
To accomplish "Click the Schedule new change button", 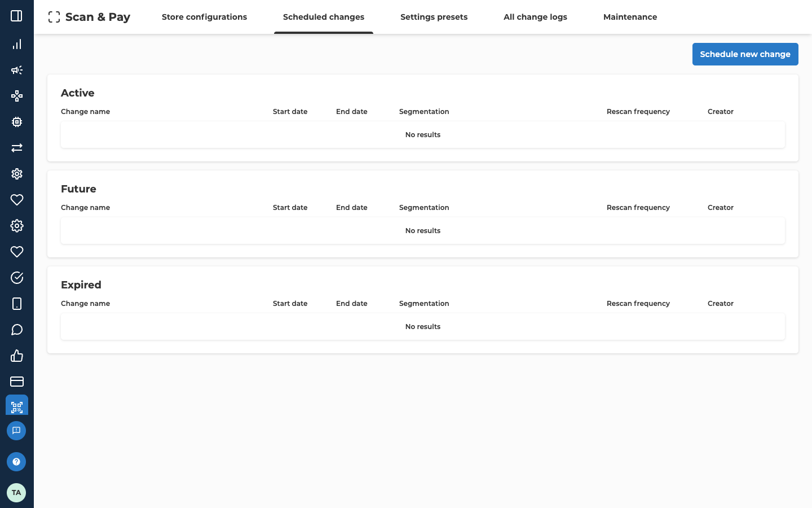I will tap(745, 54).
